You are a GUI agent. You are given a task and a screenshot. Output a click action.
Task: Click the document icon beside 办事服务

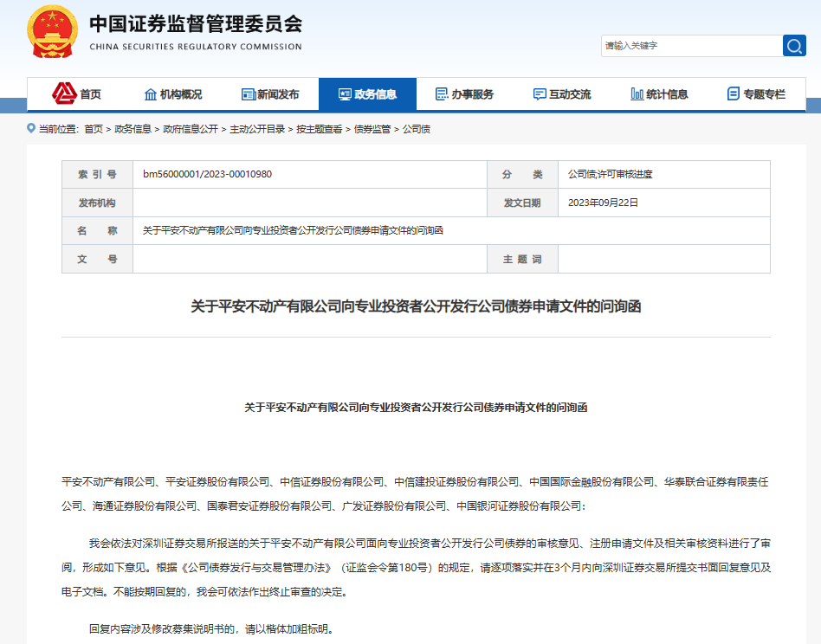pyautogui.click(x=442, y=94)
